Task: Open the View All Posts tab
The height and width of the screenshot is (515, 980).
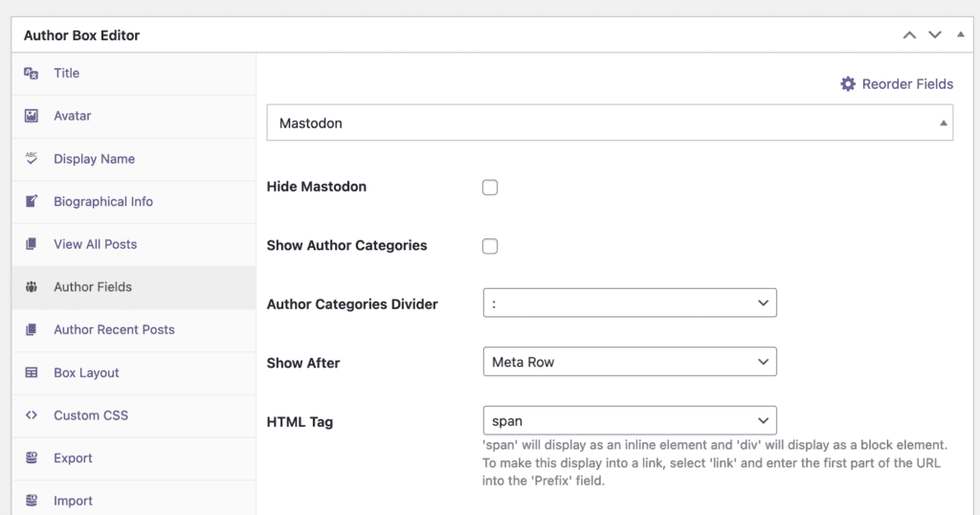Action: tap(134, 244)
